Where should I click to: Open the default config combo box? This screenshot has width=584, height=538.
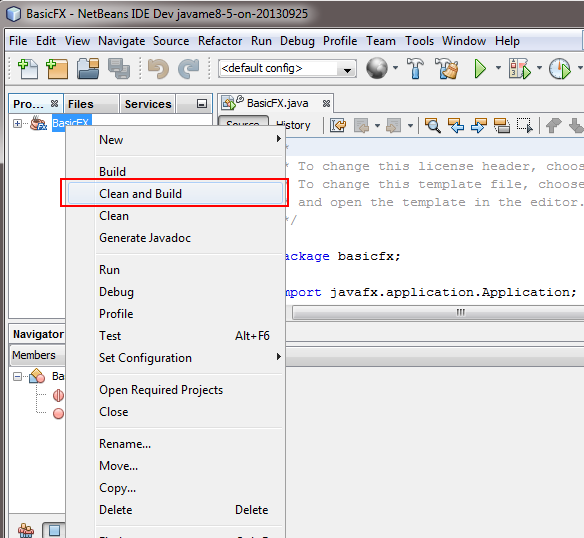287,69
